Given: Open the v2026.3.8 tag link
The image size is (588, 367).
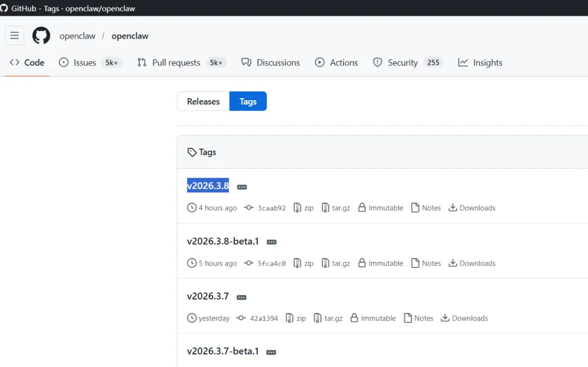Looking at the screenshot, I should click(x=208, y=186).
